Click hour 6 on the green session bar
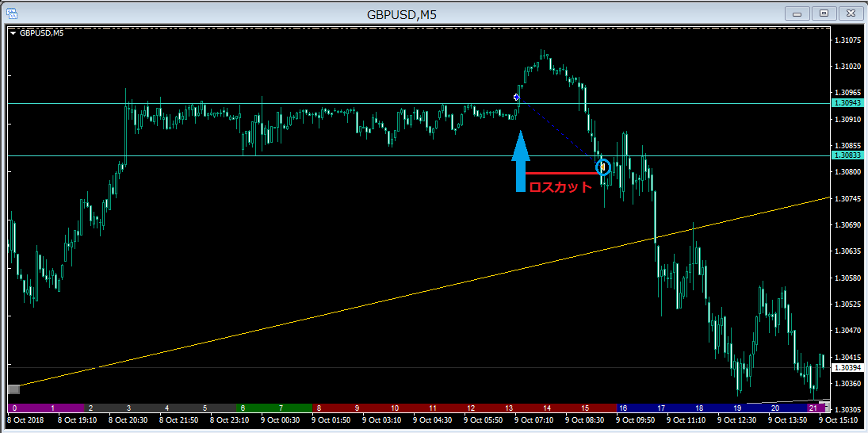This screenshot has height=433, width=868. coord(243,408)
